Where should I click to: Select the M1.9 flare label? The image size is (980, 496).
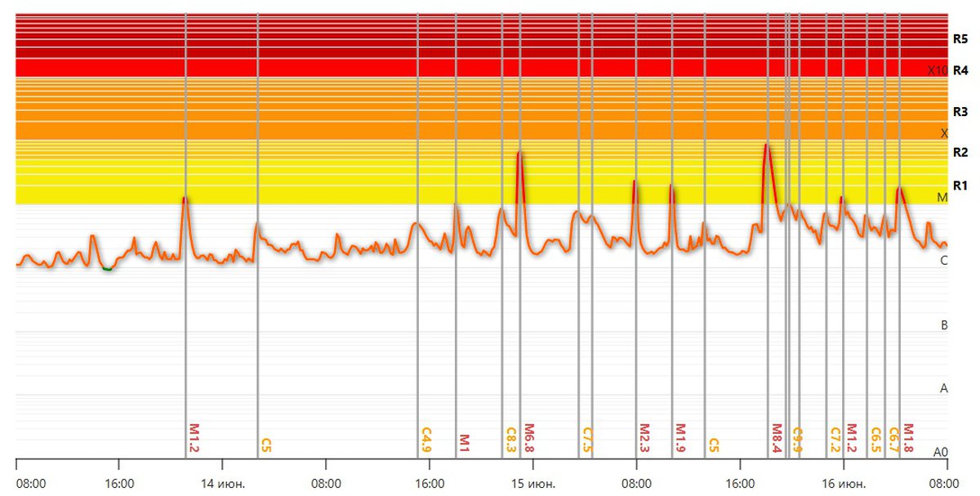pyautogui.click(x=679, y=438)
